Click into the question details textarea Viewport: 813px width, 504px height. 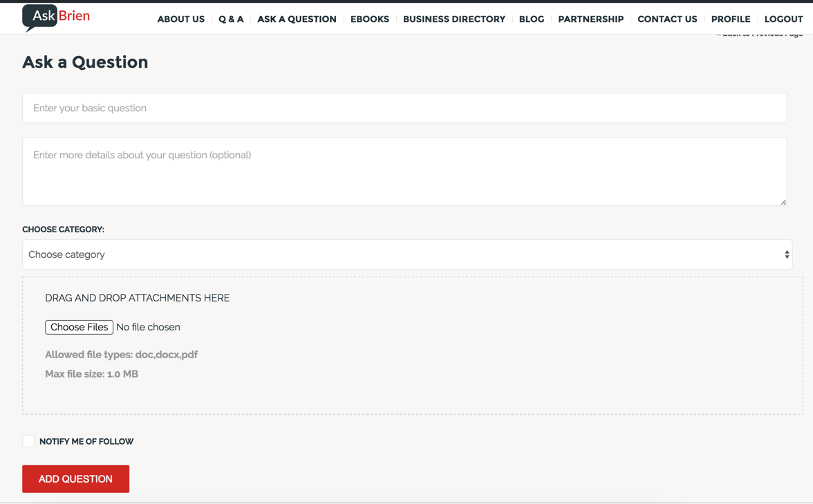pyautogui.click(x=404, y=171)
